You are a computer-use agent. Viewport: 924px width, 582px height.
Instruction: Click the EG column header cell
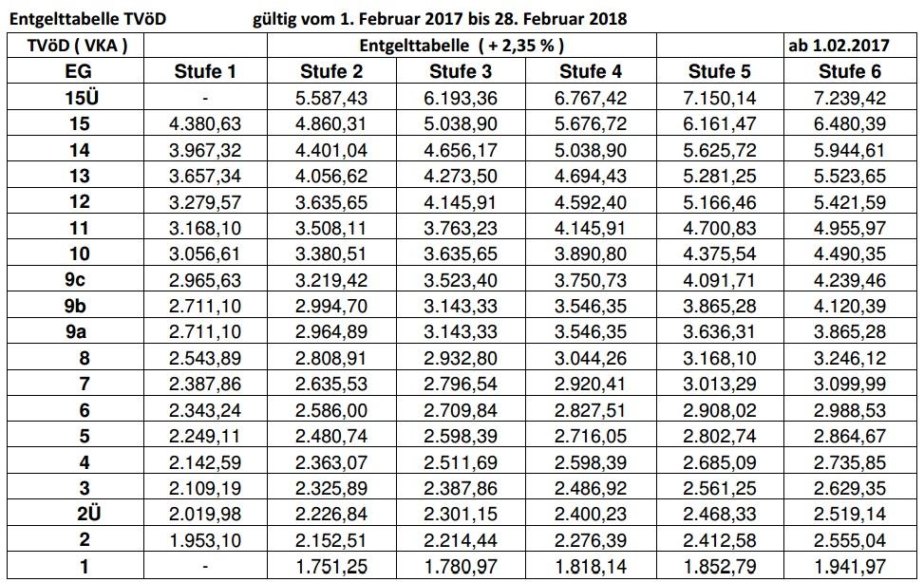click(x=78, y=71)
